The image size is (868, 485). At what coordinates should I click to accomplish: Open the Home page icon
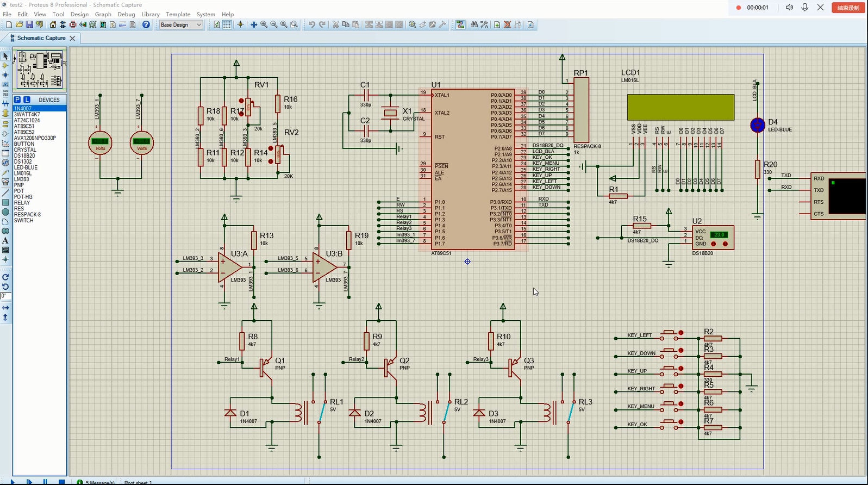[x=53, y=24]
